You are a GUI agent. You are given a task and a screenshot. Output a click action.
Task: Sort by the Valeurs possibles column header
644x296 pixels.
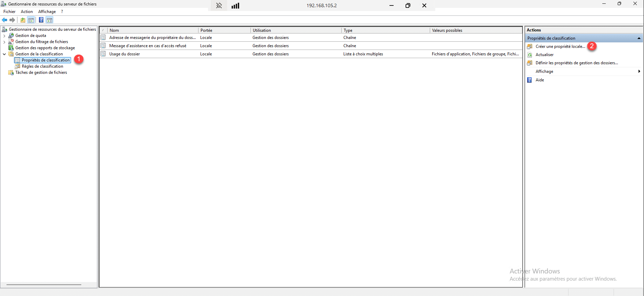coord(476,30)
